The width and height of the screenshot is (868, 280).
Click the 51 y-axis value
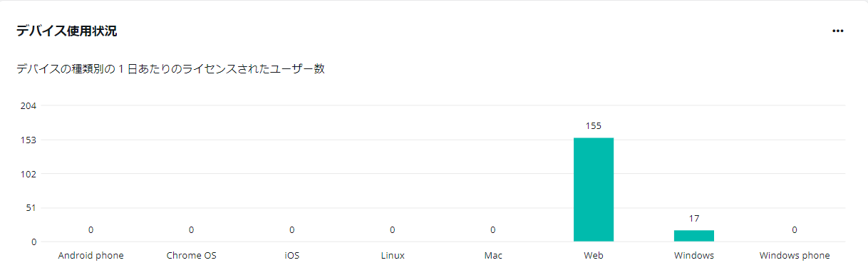pyautogui.click(x=31, y=207)
